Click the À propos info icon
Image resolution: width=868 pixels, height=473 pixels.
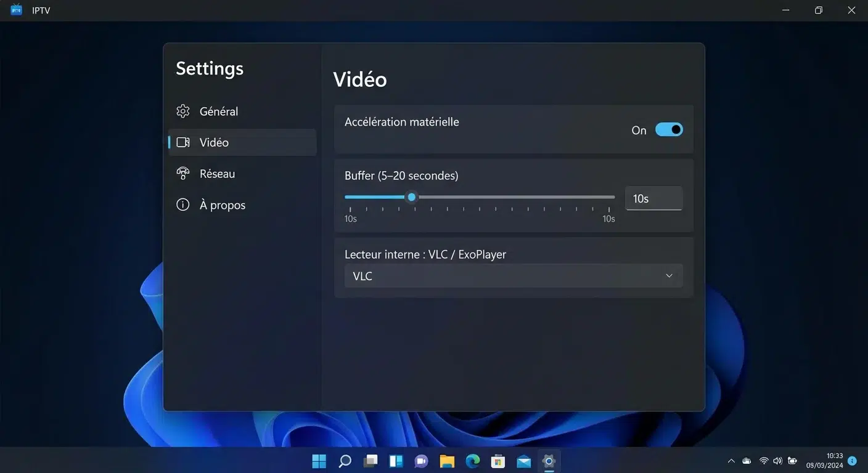click(x=183, y=205)
